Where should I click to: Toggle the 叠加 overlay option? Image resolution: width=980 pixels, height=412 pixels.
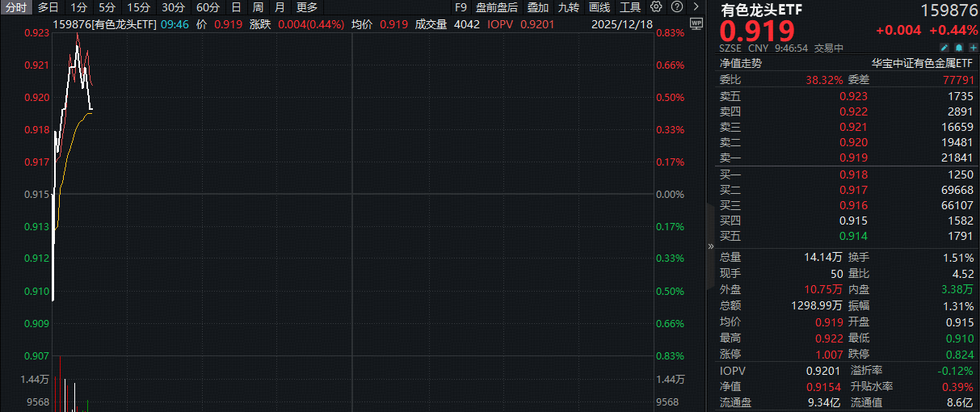pyautogui.click(x=537, y=7)
